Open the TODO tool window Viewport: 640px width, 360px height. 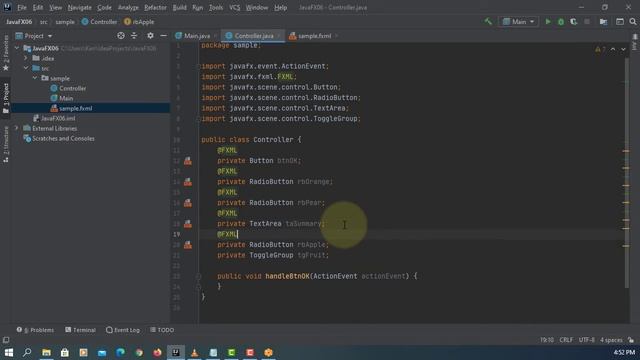(162, 330)
